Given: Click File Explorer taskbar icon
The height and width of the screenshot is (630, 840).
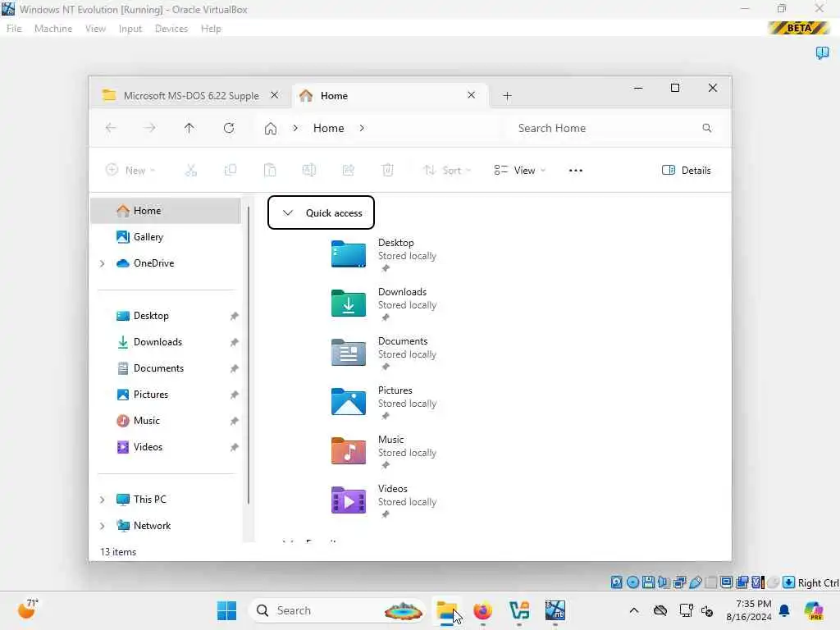Looking at the screenshot, I should pos(447,610).
